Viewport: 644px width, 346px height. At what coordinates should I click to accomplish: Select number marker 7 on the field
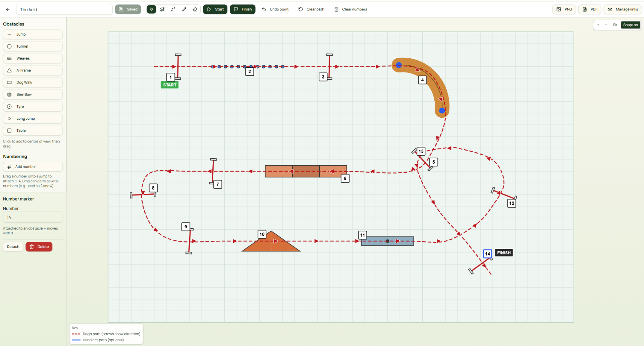pos(218,184)
